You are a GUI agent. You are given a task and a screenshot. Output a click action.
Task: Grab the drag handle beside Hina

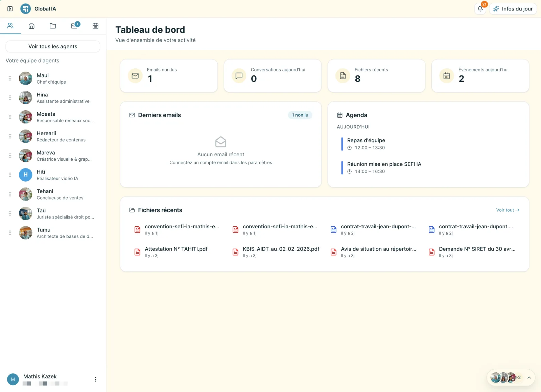[10, 98]
